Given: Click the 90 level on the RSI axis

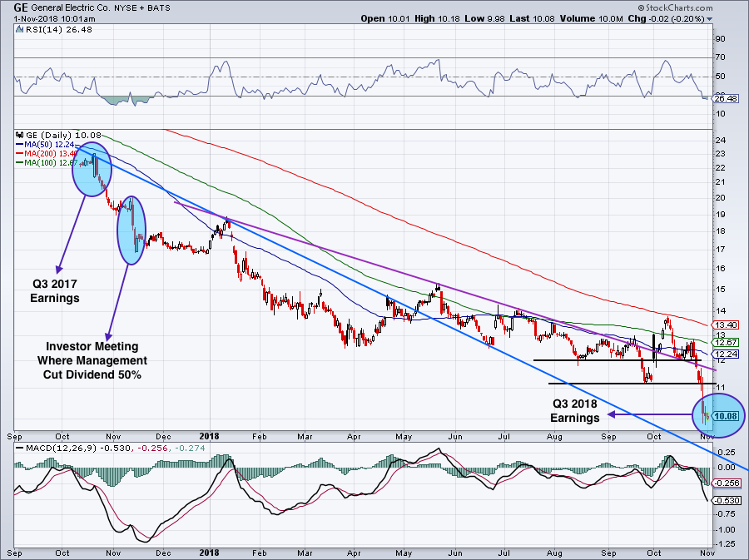Looking at the screenshot, I should click(x=720, y=38).
